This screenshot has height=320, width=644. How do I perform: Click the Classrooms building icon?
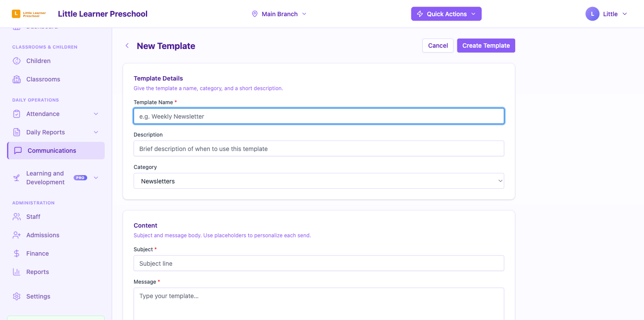(x=17, y=79)
